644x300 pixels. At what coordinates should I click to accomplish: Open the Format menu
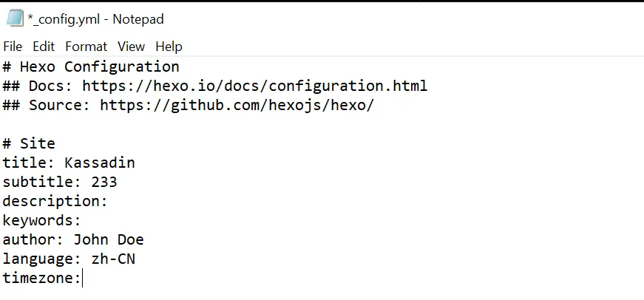[x=86, y=47]
